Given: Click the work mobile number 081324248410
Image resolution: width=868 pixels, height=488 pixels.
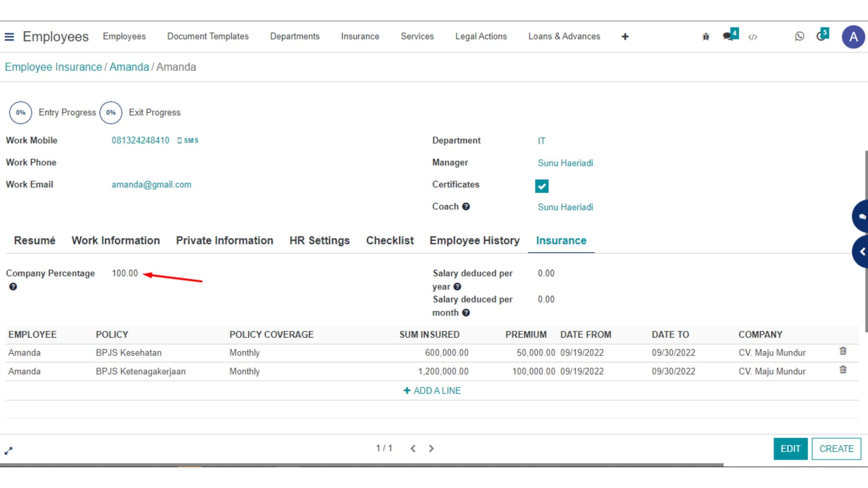Looking at the screenshot, I should [x=140, y=140].
